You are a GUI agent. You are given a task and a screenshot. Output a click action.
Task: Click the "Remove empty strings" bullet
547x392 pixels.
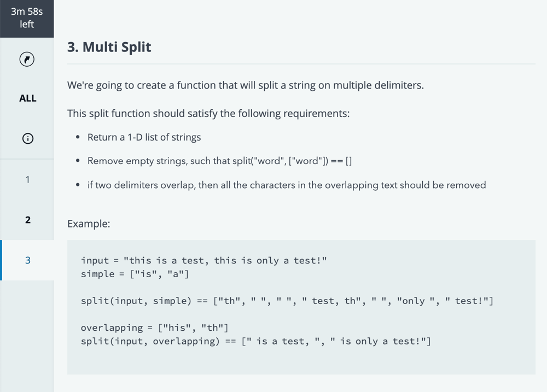click(219, 161)
